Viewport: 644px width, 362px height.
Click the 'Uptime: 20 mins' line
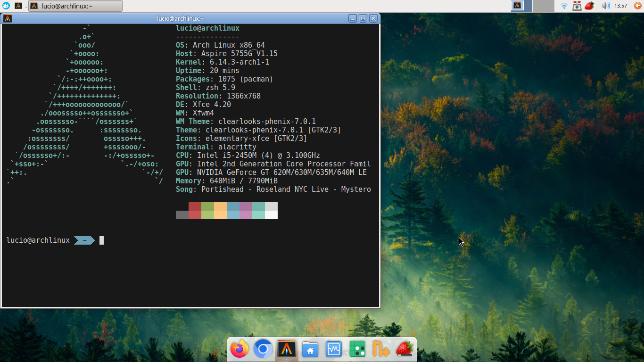point(207,71)
